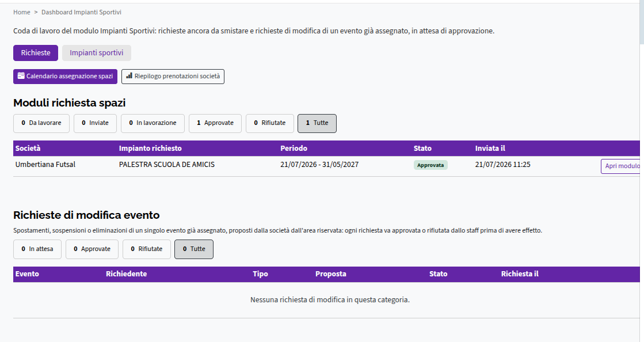Open the Richieste tab
This screenshot has height=342, width=644.
pyautogui.click(x=36, y=52)
